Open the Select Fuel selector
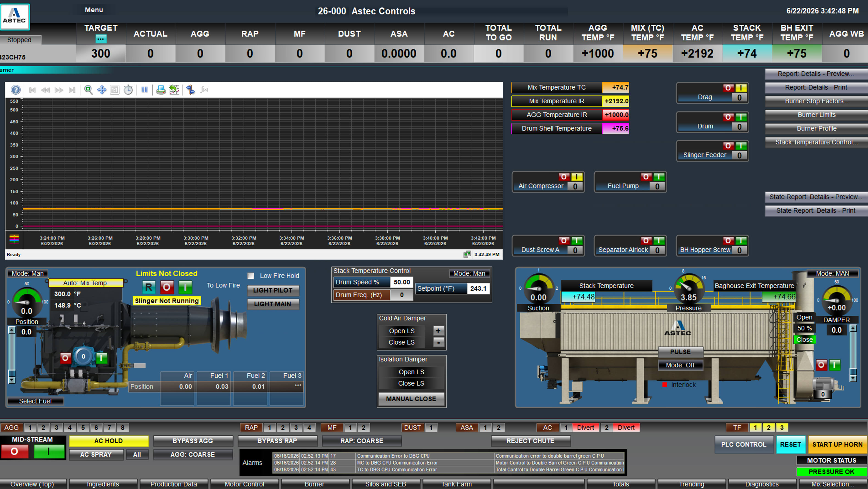The height and width of the screenshot is (489, 868). point(35,401)
